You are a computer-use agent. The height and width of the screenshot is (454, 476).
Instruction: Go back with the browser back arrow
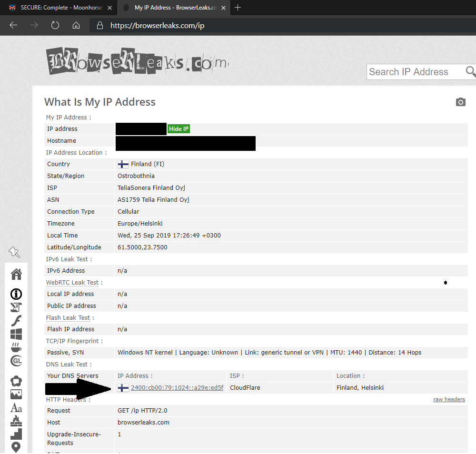[13, 25]
